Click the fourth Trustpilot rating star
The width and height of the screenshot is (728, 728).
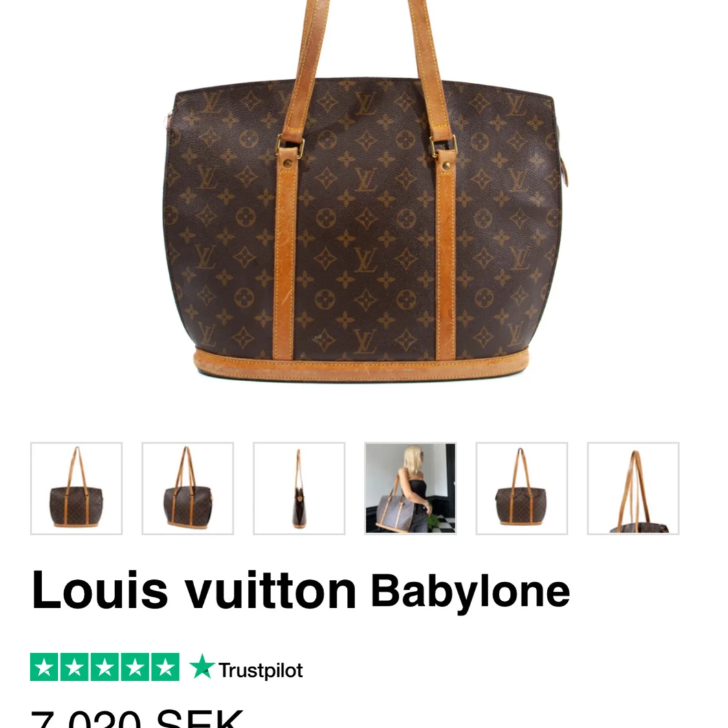point(135,667)
